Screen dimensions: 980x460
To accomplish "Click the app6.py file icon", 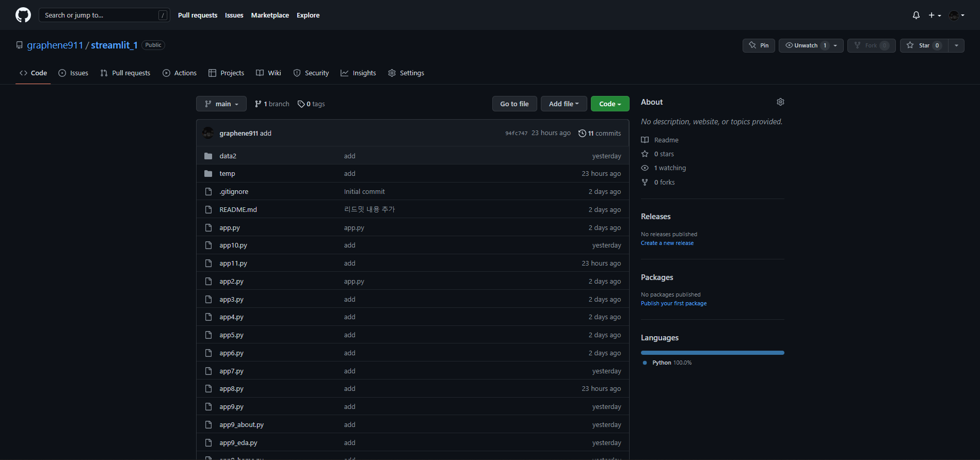I will 208,353.
